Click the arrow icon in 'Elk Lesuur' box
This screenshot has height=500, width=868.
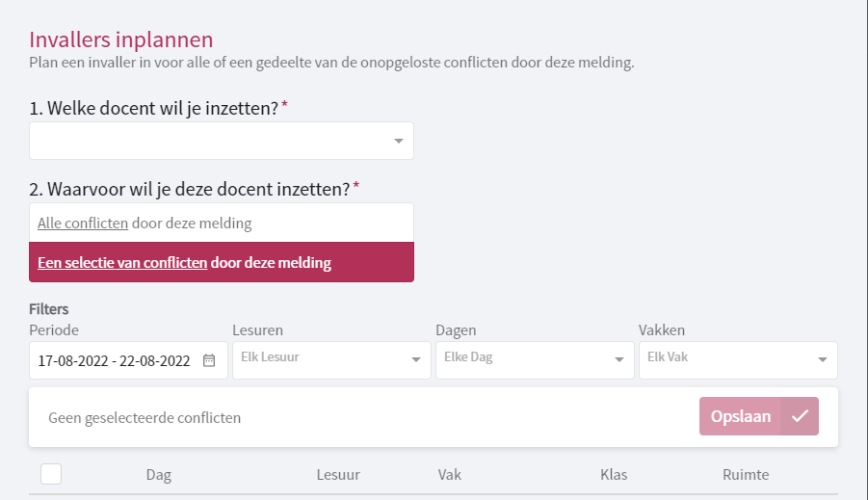pyautogui.click(x=416, y=360)
